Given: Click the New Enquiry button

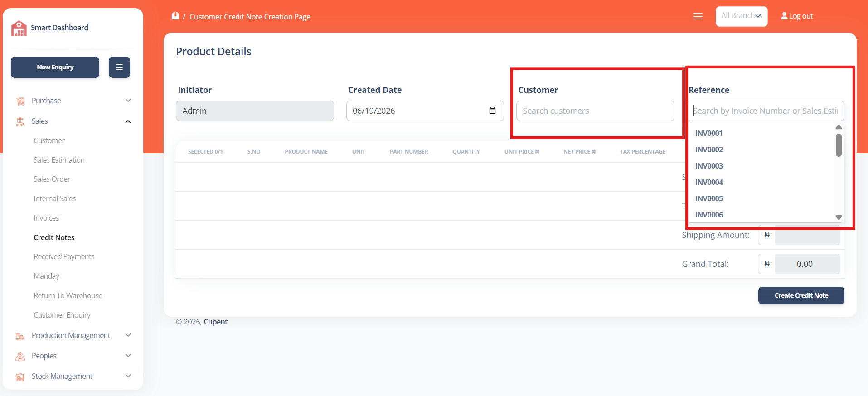Looking at the screenshot, I should 55,67.
